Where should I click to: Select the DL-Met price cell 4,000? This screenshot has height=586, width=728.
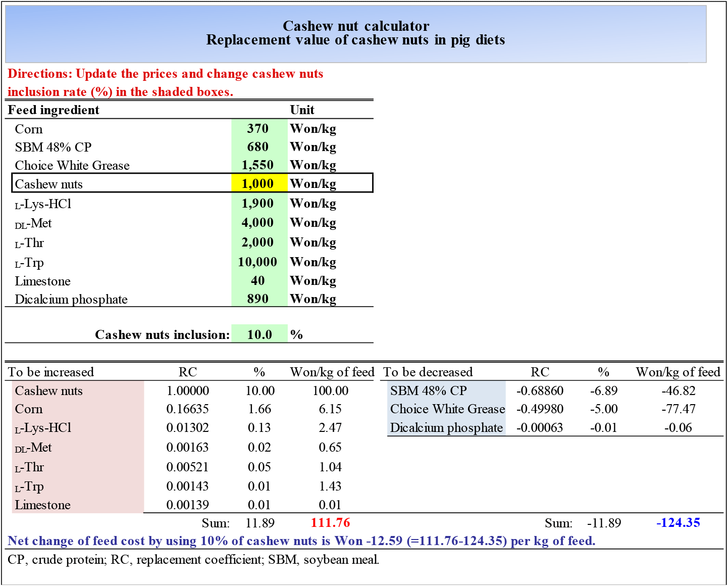pyautogui.click(x=258, y=223)
